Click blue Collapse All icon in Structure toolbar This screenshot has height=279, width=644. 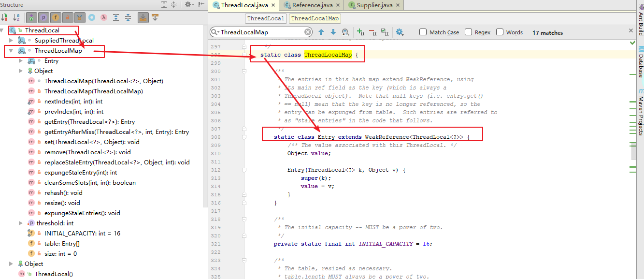click(x=128, y=17)
